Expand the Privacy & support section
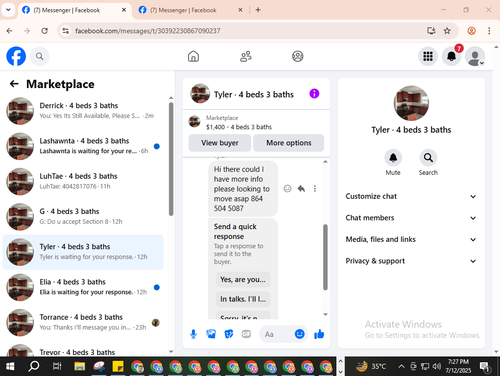The height and width of the screenshot is (376, 500). (411, 261)
